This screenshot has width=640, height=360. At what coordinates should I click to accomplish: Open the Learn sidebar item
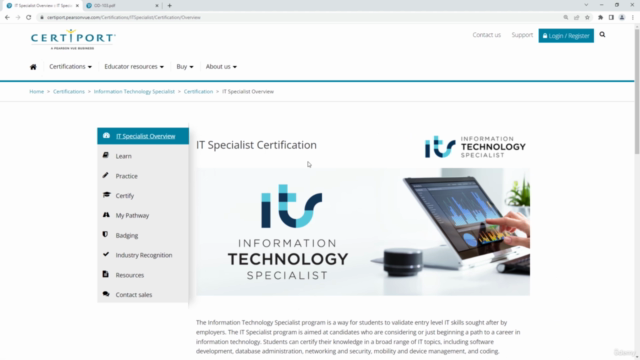pyautogui.click(x=143, y=156)
